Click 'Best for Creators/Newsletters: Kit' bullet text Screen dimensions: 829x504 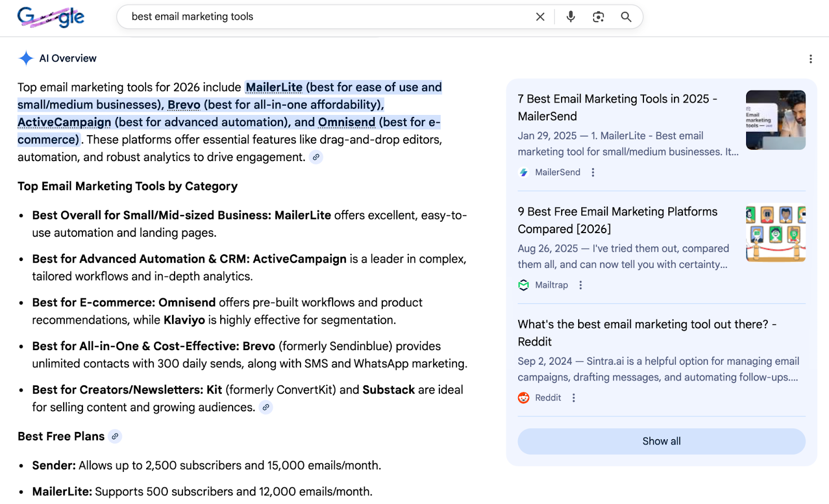[127, 390]
